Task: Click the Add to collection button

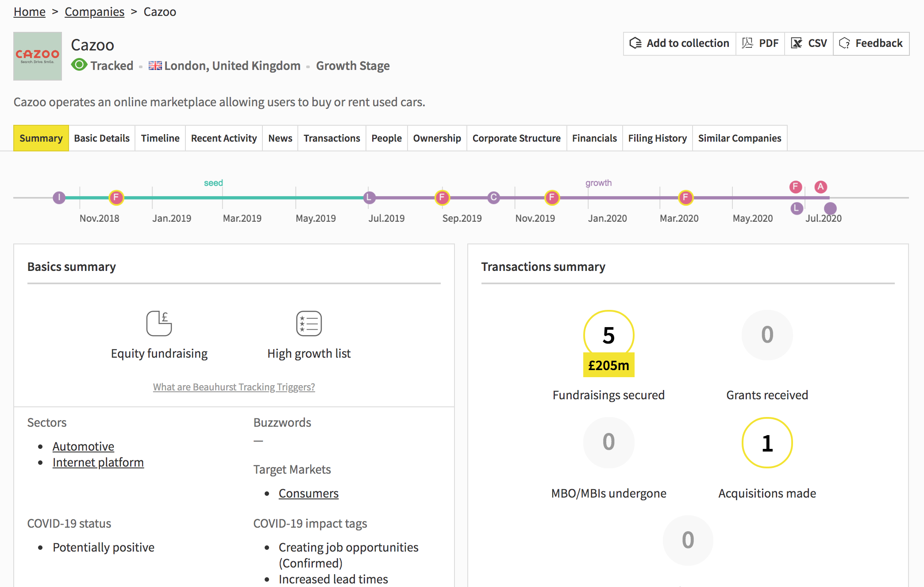Action: click(x=679, y=43)
